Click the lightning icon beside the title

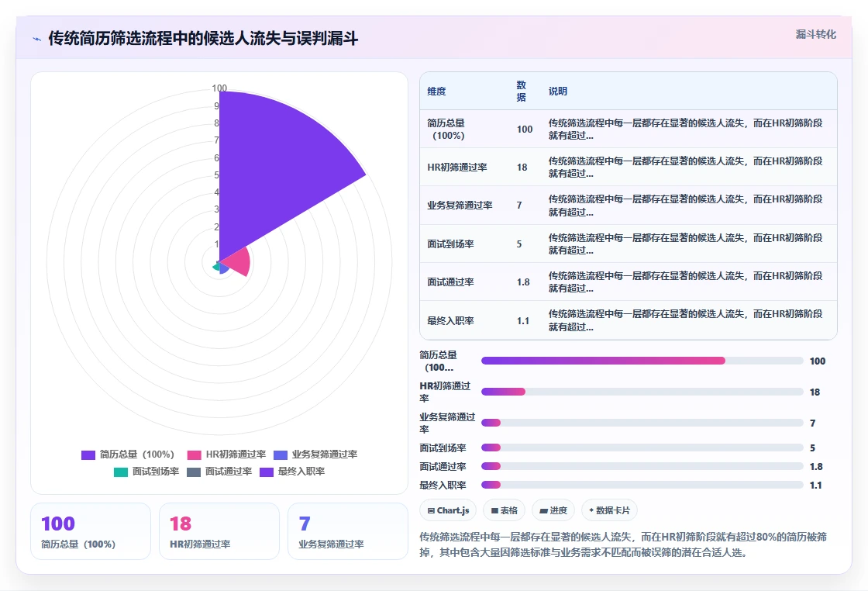(37, 39)
